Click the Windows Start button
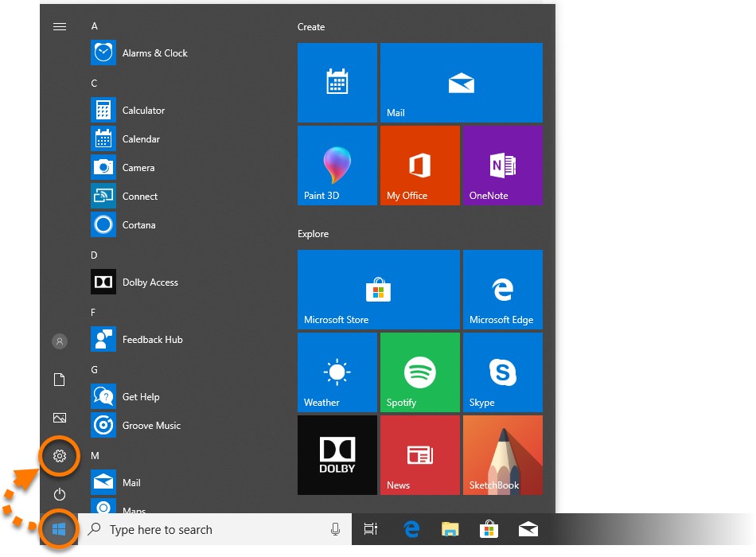The height and width of the screenshot is (557, 756). click(59, 529)
